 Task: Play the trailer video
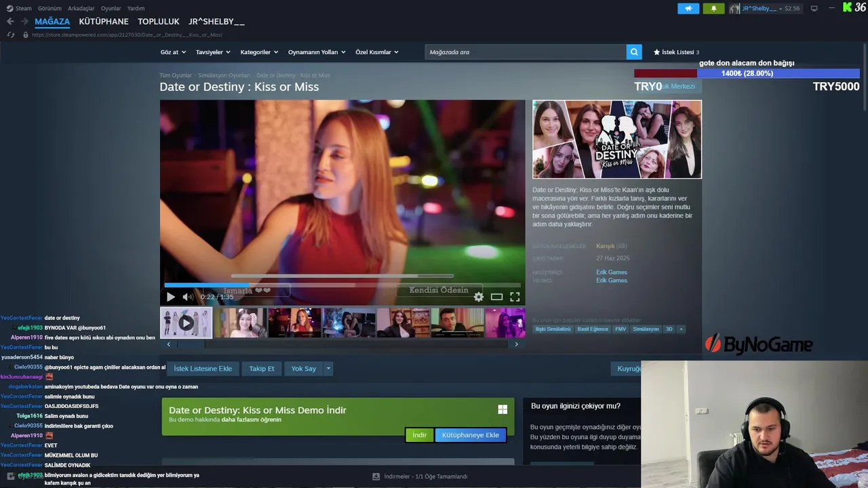[170, 297]
